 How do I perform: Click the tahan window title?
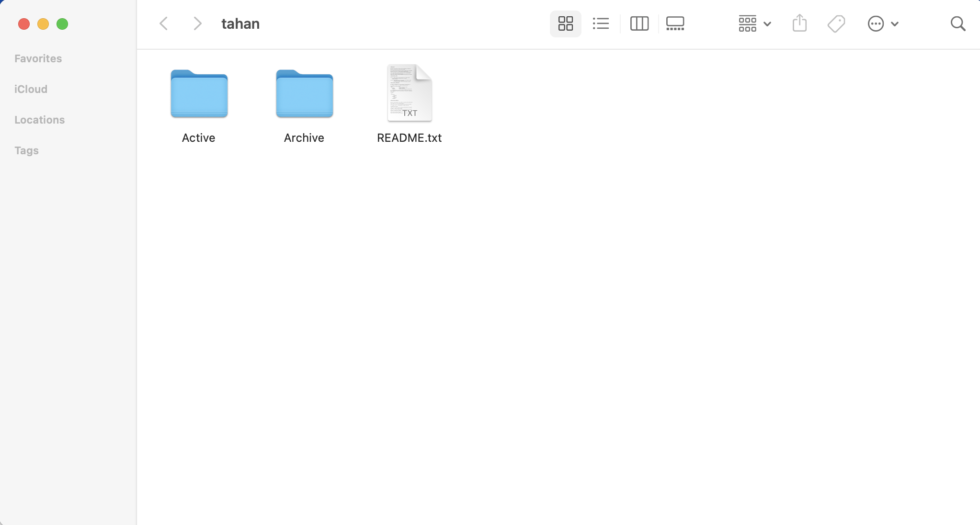point(240,24)
